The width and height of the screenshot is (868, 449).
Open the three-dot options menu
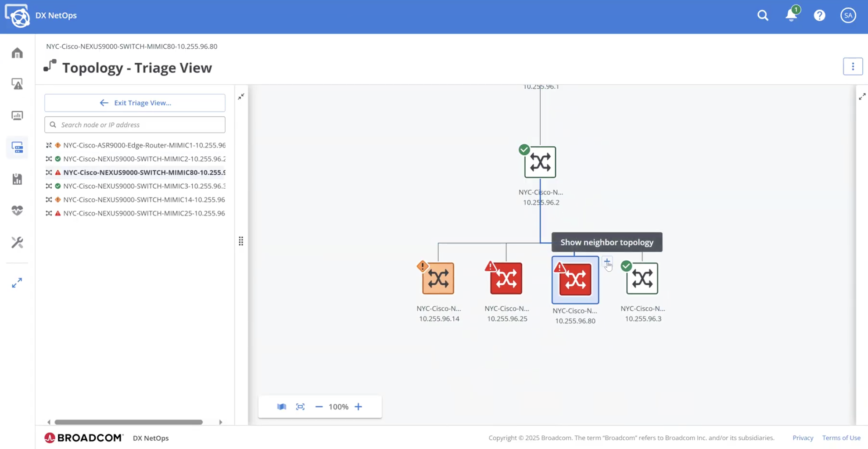pyautogui.click(x=853, y=67)
